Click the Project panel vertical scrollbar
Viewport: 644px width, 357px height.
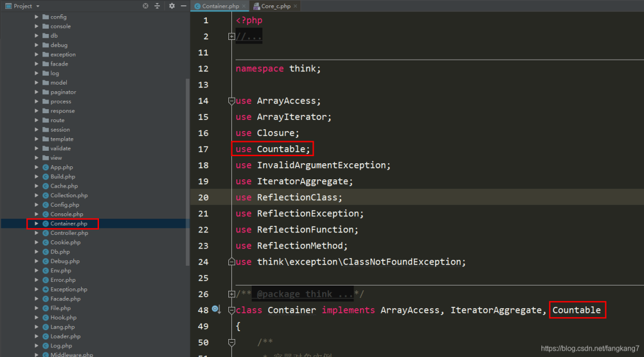pyautogui.click(x=188, y=172)
